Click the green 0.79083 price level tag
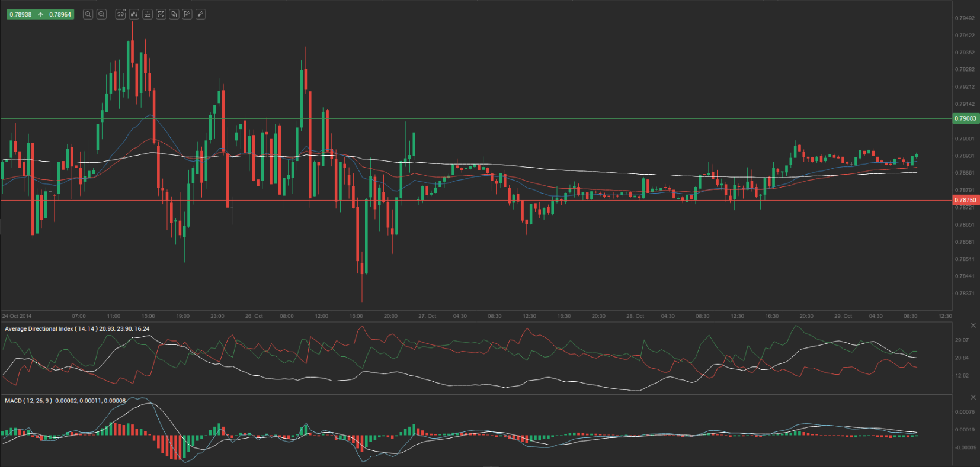Image resolution: width=980 pixels, height=467 pixels. [965, 118]
